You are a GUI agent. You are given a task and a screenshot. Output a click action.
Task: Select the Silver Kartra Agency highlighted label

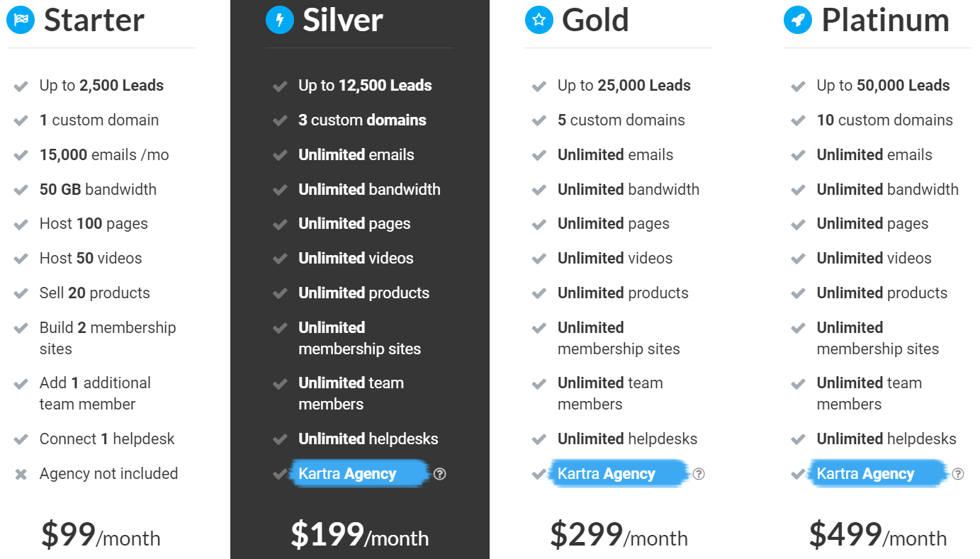(359, 473)
